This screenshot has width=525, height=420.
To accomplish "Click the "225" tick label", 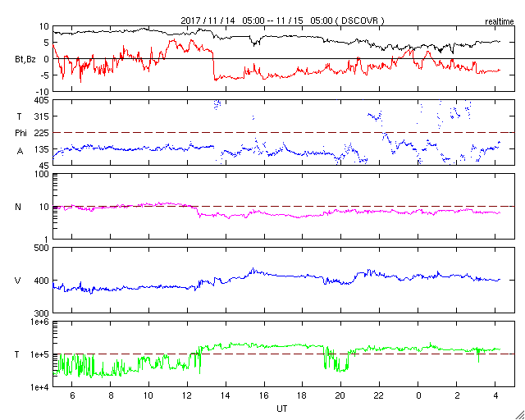I will (x=42, y=133).
